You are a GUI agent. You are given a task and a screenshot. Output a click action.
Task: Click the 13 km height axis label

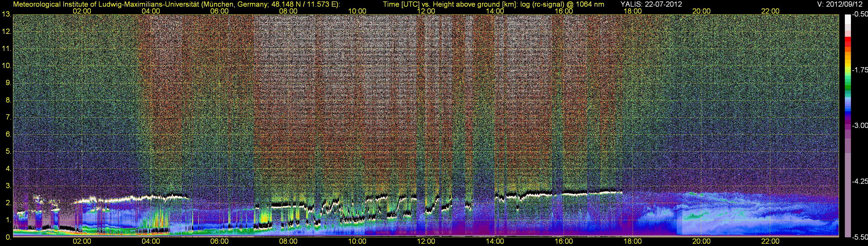[6, 14]
